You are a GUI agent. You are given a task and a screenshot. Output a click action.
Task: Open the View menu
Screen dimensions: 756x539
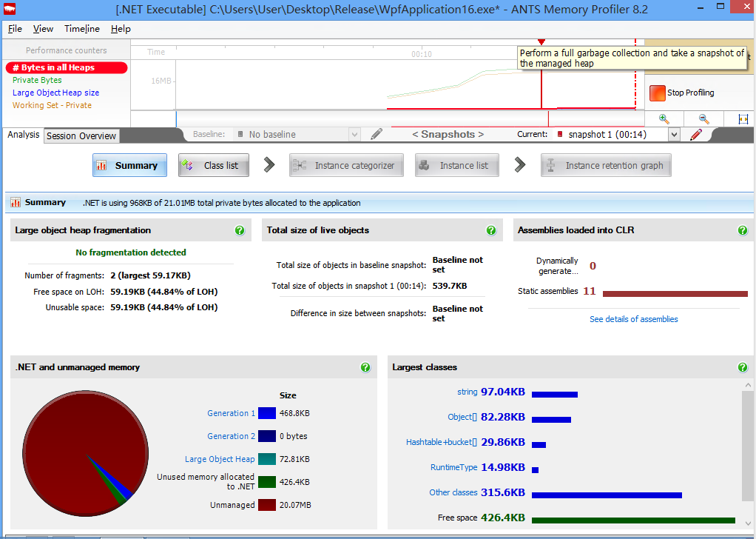click(x=43, y=29)
